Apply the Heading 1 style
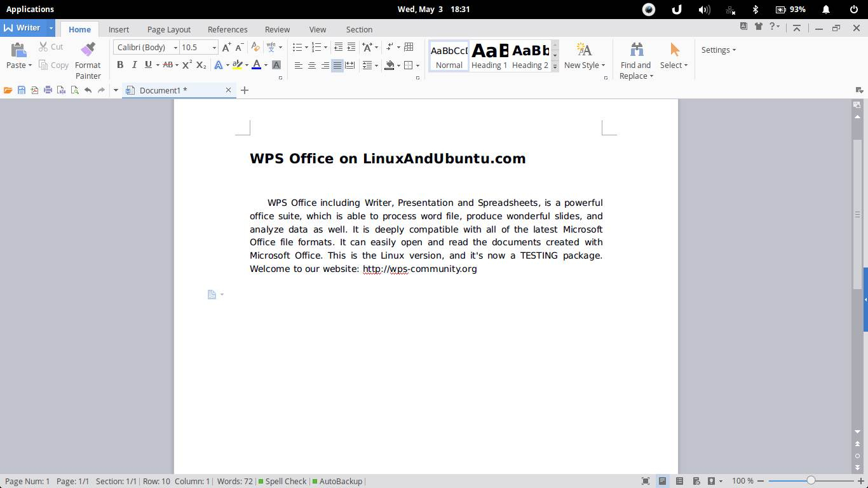The height and width of the screenshot is (488, 868). click(x=489, y=55)
